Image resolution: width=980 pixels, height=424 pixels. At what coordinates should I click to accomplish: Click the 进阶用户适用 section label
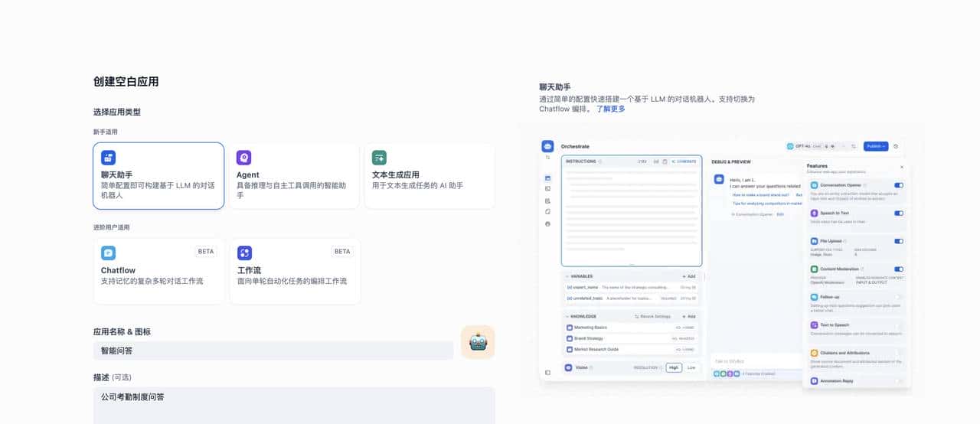click(x=112, y=227)
